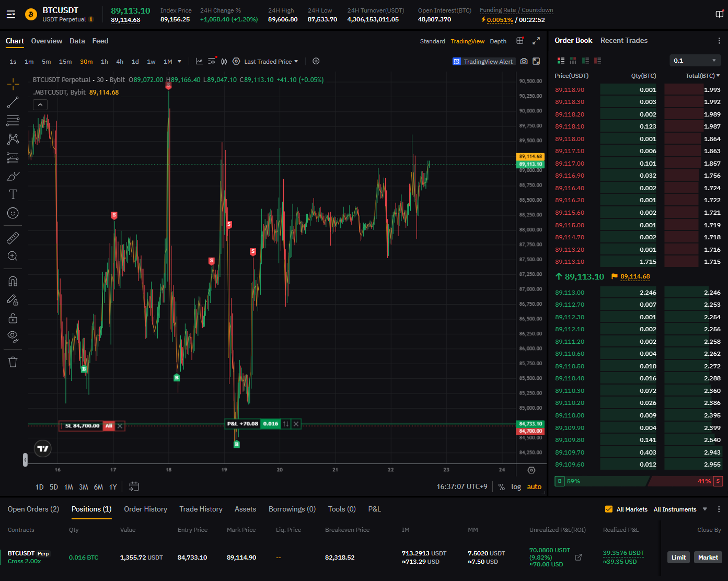Cancel the SL 84,700.00 order line
The image size is (728, 581).
point(120,426)
